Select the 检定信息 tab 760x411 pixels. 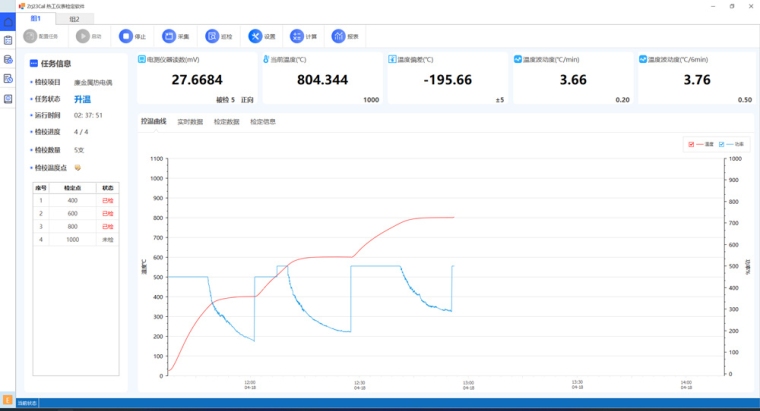[263, 122]
